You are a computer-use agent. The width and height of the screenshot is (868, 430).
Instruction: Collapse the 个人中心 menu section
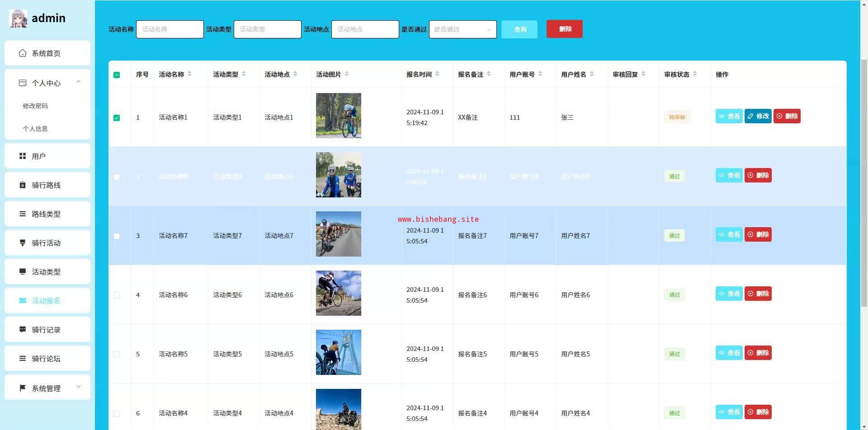point(79,82)
